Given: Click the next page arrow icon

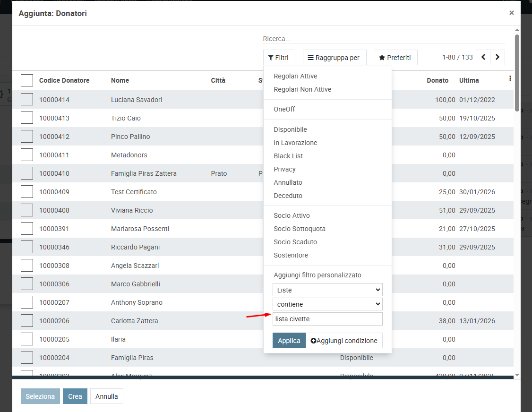Looking at the screenshot, I should 498,57.
